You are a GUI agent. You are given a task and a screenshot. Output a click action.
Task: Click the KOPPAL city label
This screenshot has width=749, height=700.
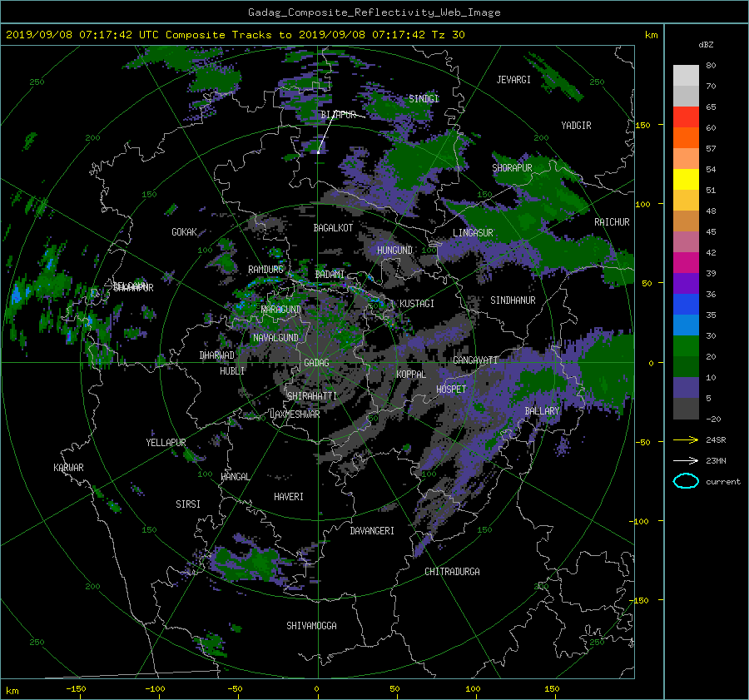tap(411, 374)
